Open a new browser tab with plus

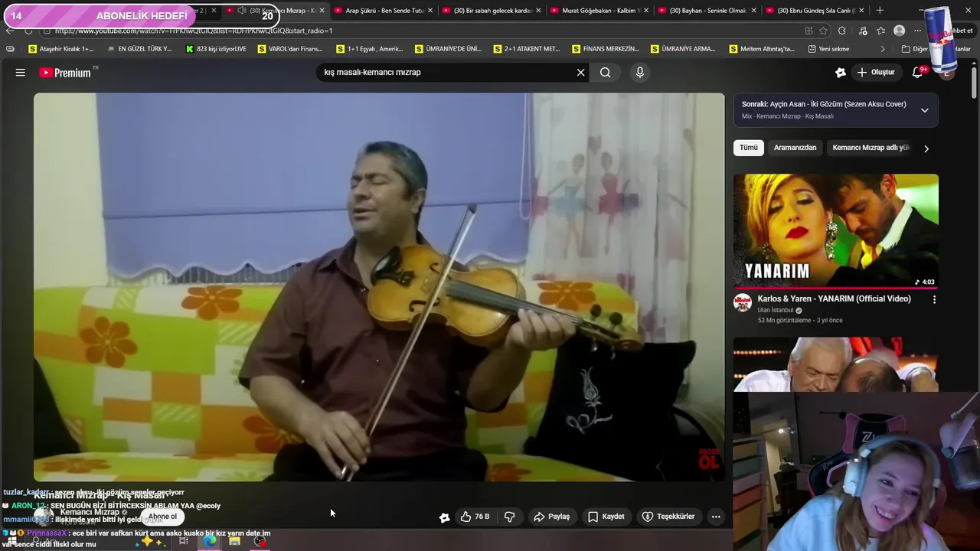[880, 11]
